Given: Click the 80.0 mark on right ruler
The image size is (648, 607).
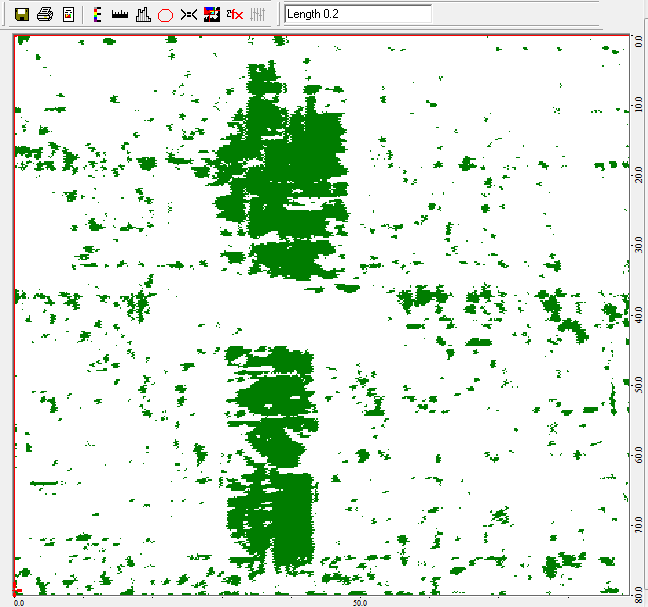Looking at the screenshot, I should [637, 589].
